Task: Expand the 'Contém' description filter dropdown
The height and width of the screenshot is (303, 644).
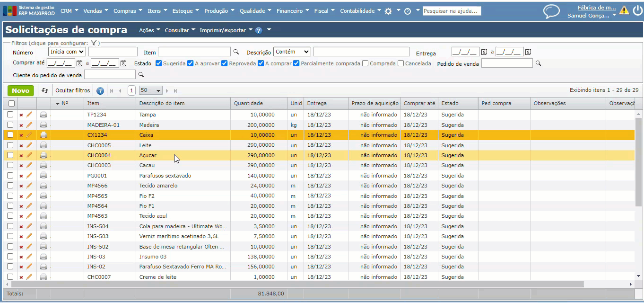Action: click(x=292, y=52)
